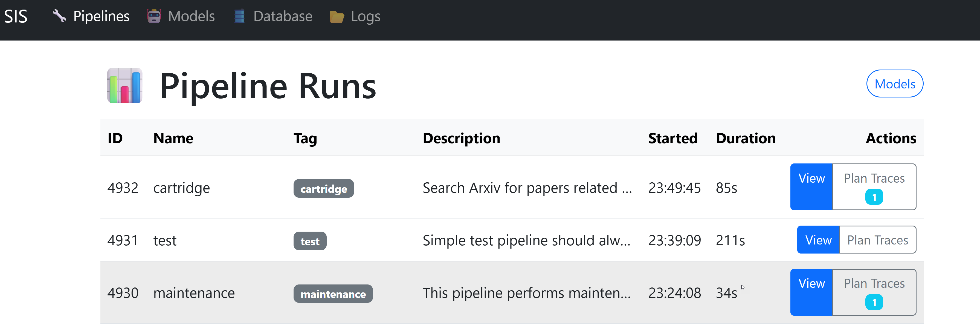Click the folder icon beside Logs
This screenshot has height=328, width=980.
click(337, 17)
